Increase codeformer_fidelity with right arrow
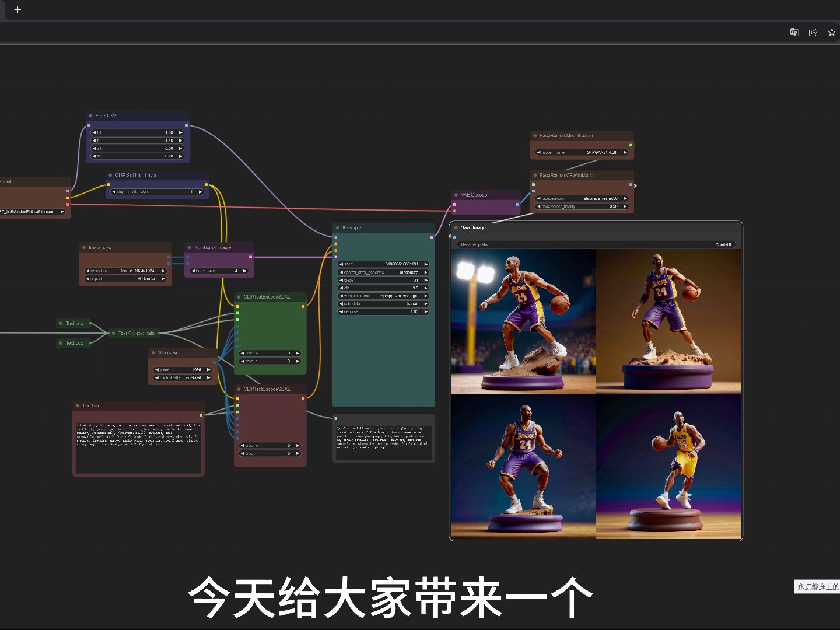 click(x=625, y=206)
